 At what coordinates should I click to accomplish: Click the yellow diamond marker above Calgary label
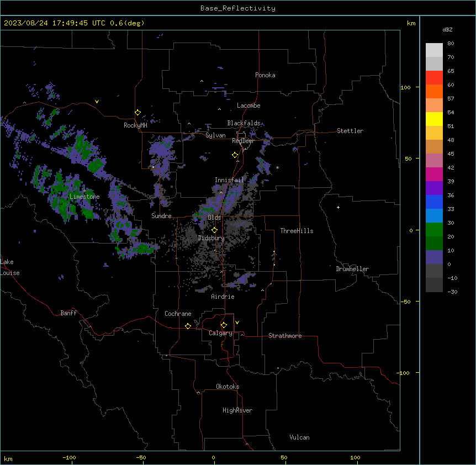click(224, 325)
